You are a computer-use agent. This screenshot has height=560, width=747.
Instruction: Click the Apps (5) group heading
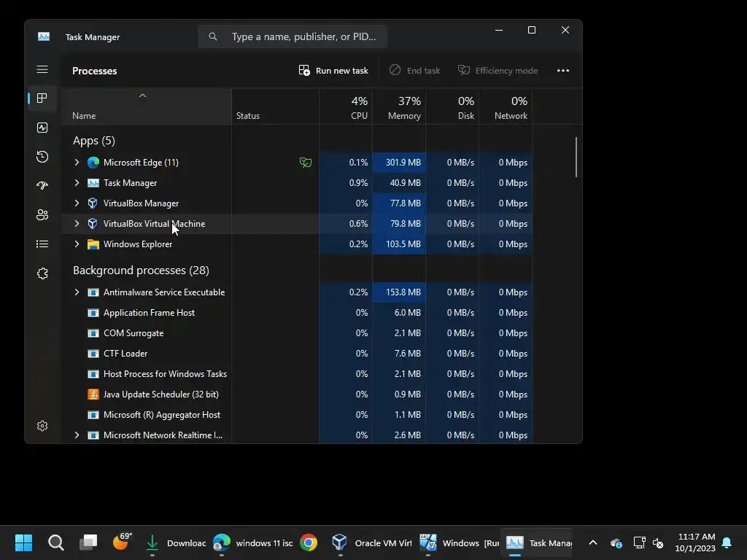coord(94,141)
